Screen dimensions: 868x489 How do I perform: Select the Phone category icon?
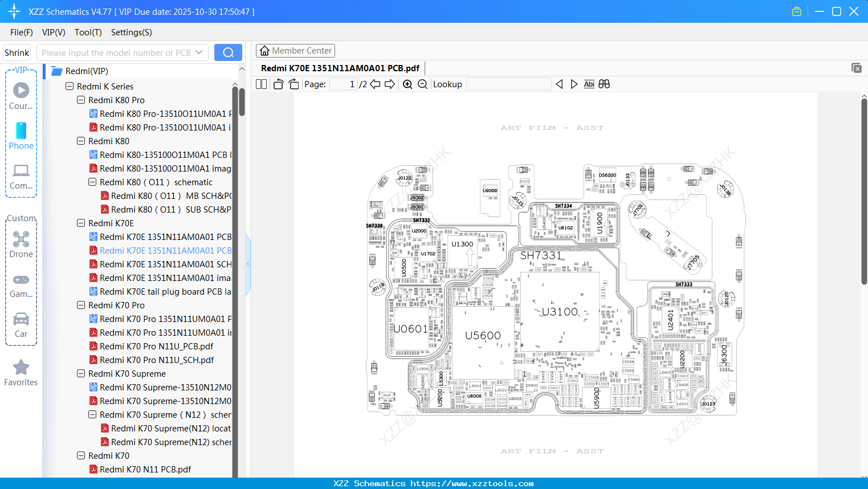coord(21,136)
